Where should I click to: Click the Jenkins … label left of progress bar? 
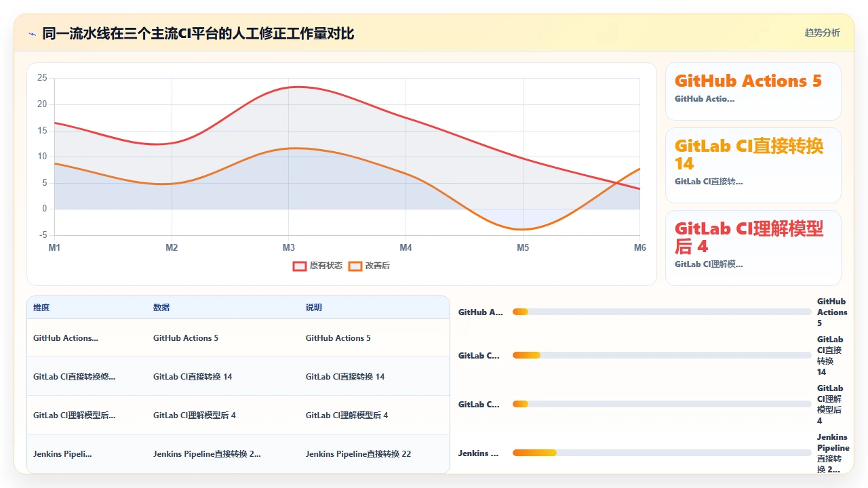click(x=479, y=453)
